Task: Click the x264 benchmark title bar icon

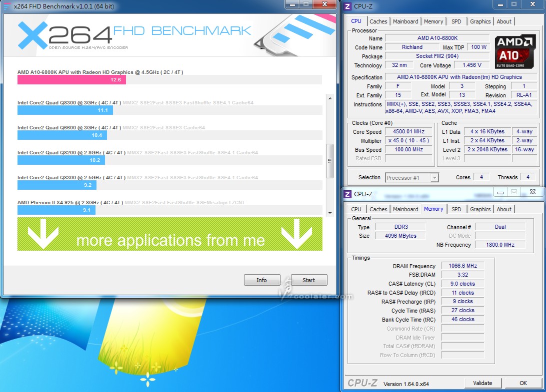Action: point(7,6)
